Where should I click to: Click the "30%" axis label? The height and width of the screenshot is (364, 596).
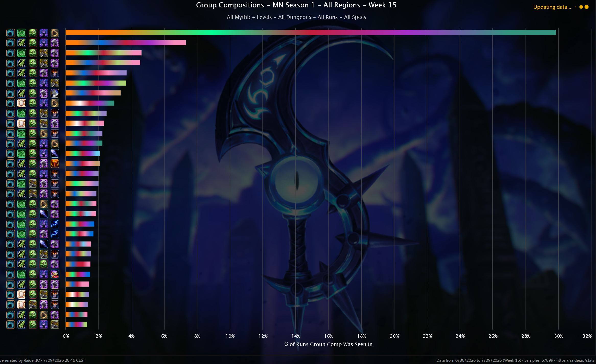[x=559, y=336]
